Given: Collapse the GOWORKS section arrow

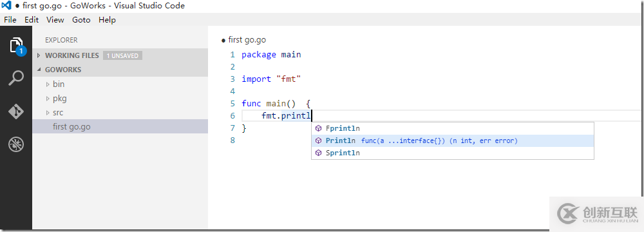Looking at the screenshot, I should pos(39,70).
